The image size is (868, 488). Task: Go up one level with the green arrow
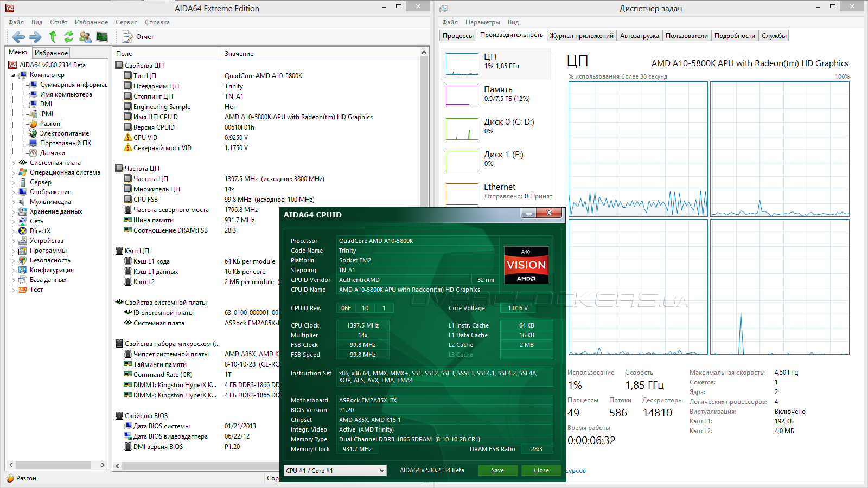pyautogui.click(x=53, y=36)
